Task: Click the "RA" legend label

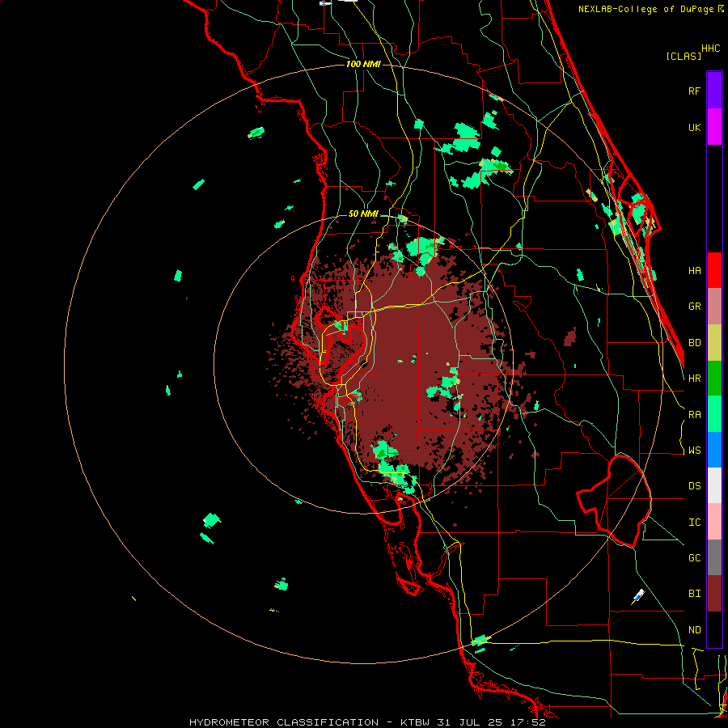Action: (694, 415)
